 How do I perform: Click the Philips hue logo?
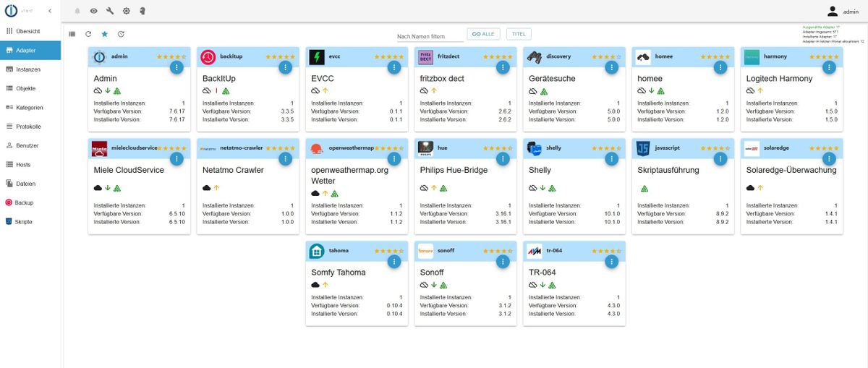pyautogui.click(x=425, y=147)
